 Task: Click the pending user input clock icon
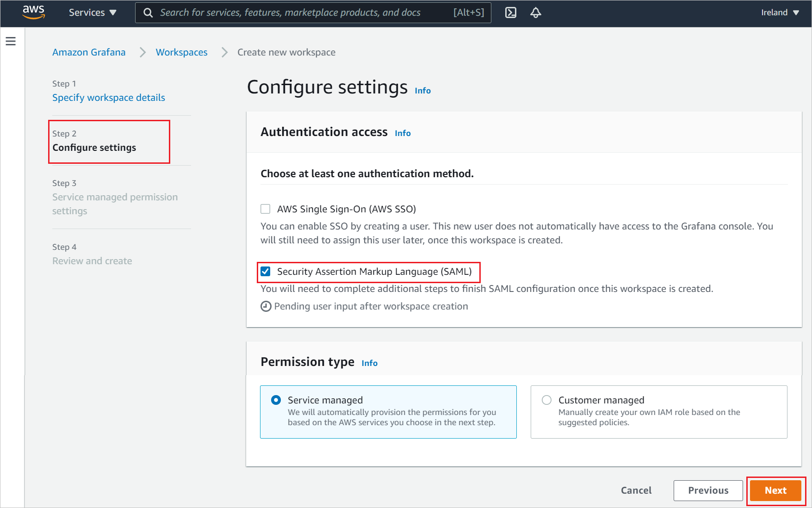pos(266,306)
